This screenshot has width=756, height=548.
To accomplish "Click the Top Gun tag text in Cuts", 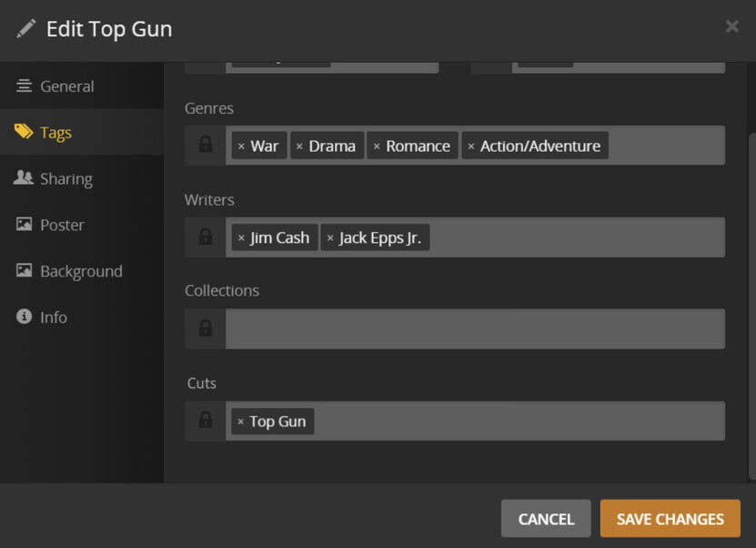I will 277,421.
